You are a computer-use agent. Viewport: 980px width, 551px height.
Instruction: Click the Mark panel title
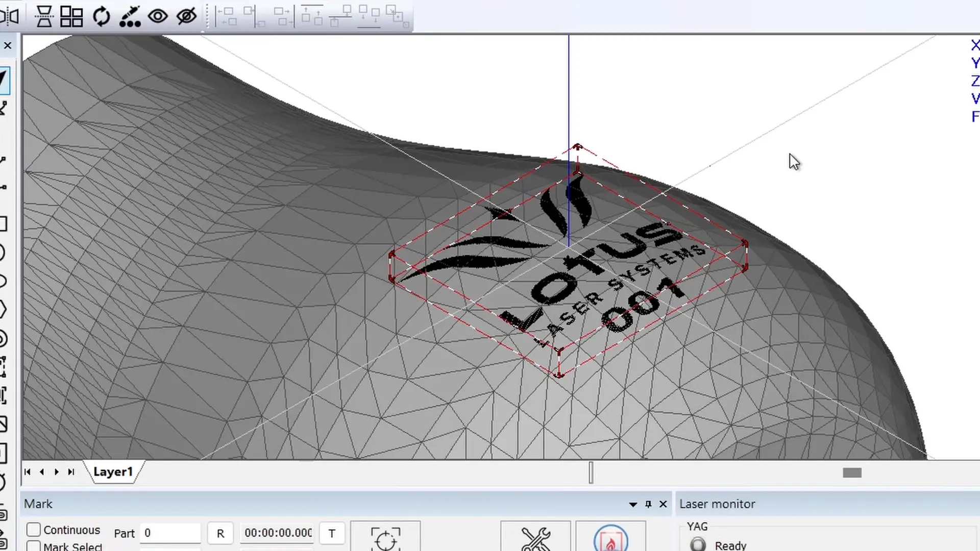[38, 504]
